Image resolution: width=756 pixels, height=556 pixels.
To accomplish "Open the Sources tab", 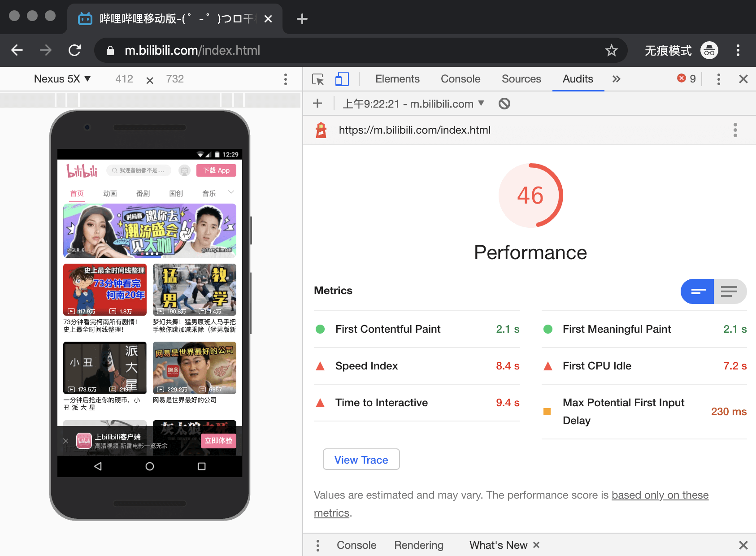I will [x=521, y=79].
